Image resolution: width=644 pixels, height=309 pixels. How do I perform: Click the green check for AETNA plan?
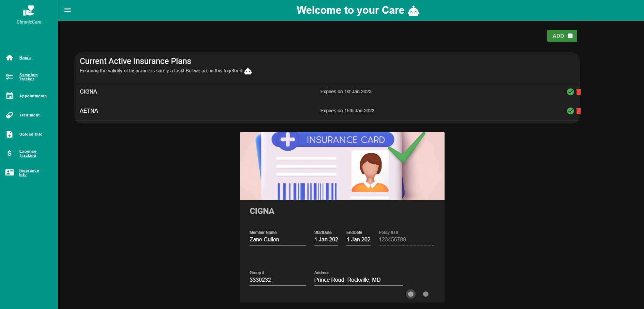pos(570,111)
